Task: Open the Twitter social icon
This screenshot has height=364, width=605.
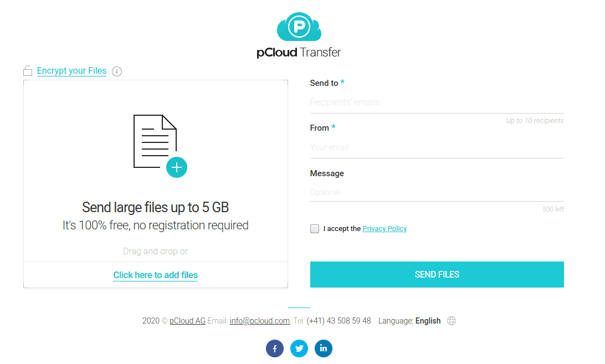Action: point(299,348)
